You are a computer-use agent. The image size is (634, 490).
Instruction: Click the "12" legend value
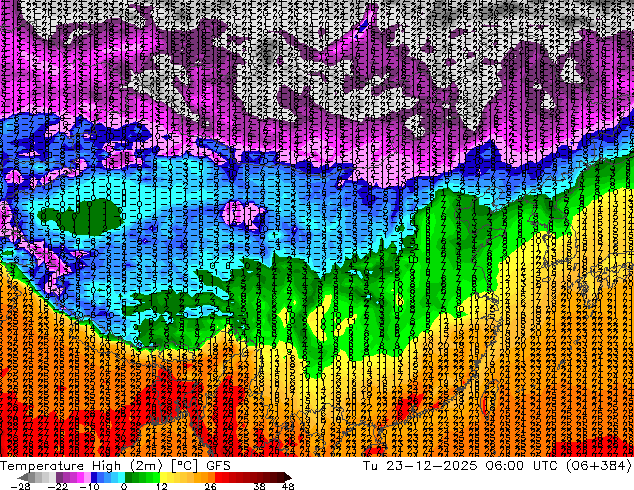tap(162, 486)
